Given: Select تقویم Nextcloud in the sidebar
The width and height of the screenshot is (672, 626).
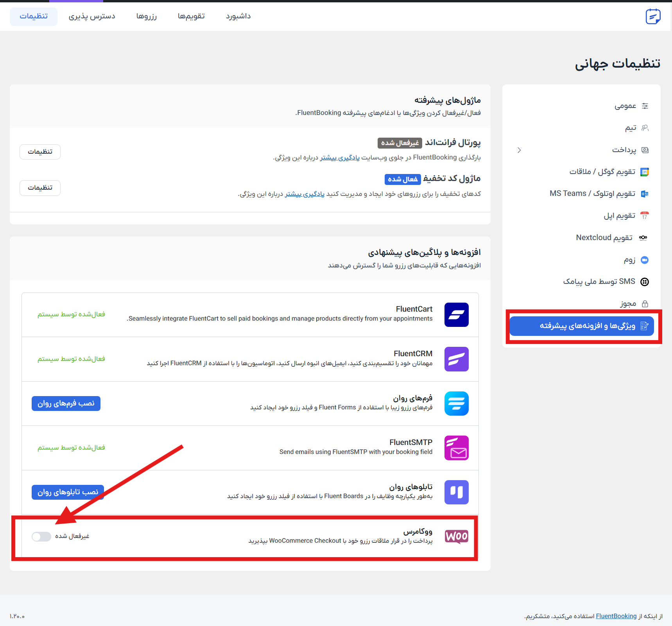Looking at the screenshot, I should click(x=604, y=238).
